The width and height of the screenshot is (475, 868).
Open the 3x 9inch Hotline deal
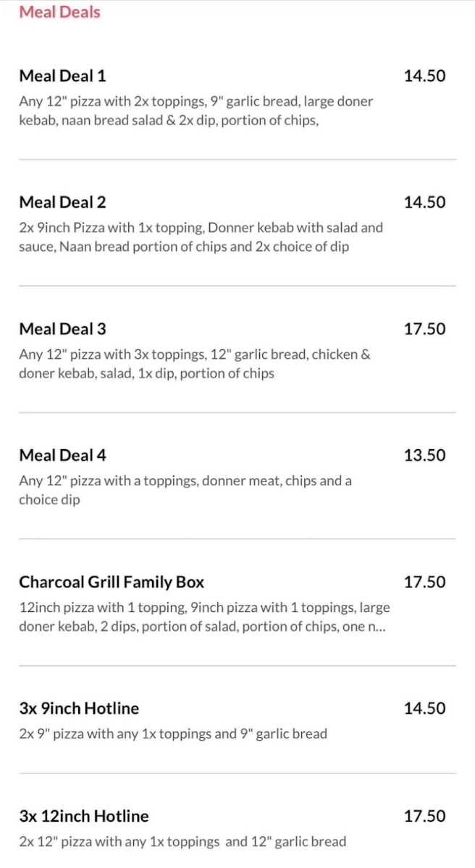[79, 708]
